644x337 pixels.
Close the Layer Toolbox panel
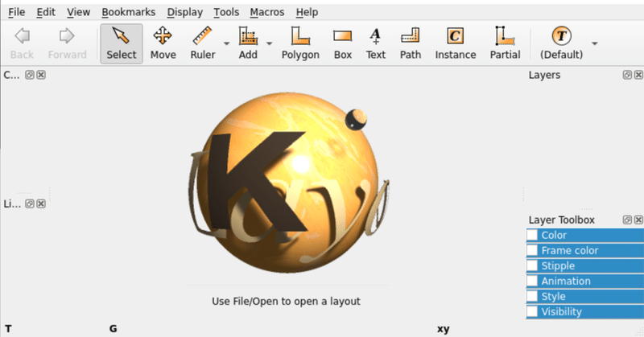point(638,220)
